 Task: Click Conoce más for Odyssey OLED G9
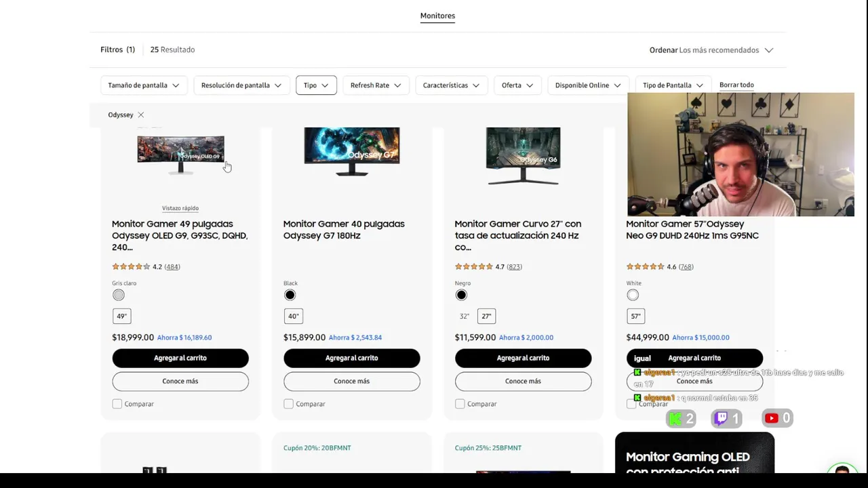pyautogui.click(x=180, y=382)
